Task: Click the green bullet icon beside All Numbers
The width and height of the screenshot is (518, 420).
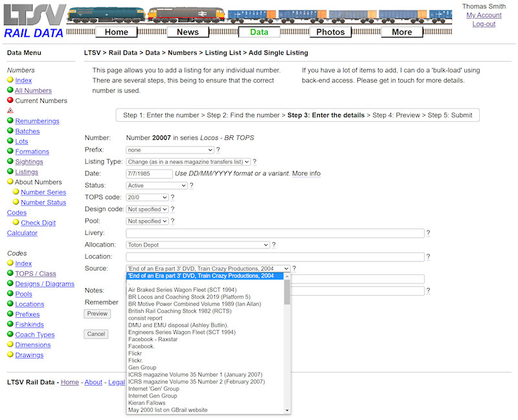Action: 8,91
